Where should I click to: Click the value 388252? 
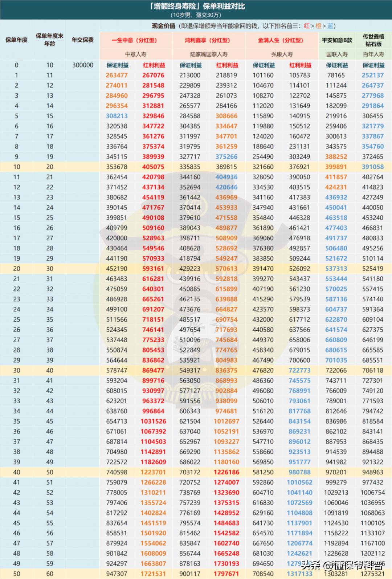tap(336, 156)
